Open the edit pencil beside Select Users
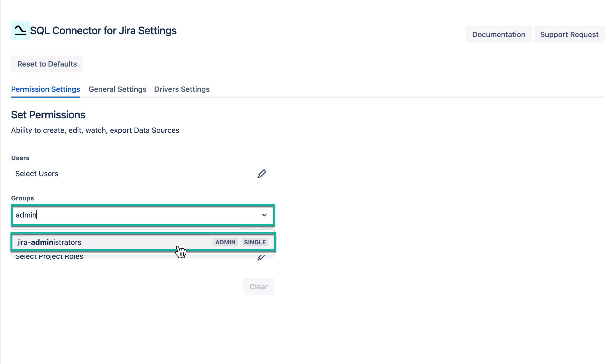This screenshot has height=364, width=615. click(x=262, y=173)
